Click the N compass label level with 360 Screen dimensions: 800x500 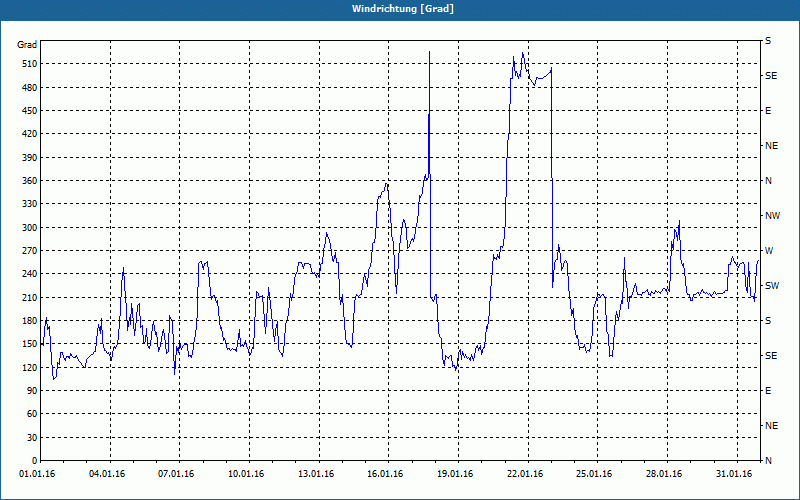(768, 181)
